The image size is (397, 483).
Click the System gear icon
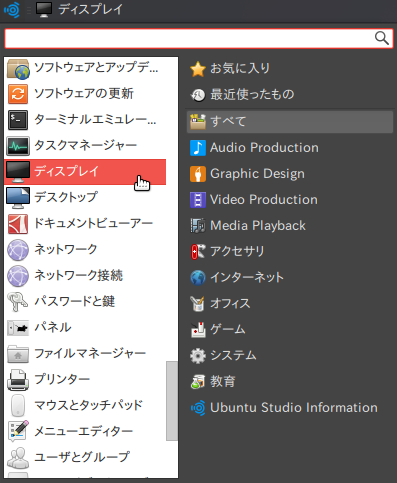coord(198,356)
